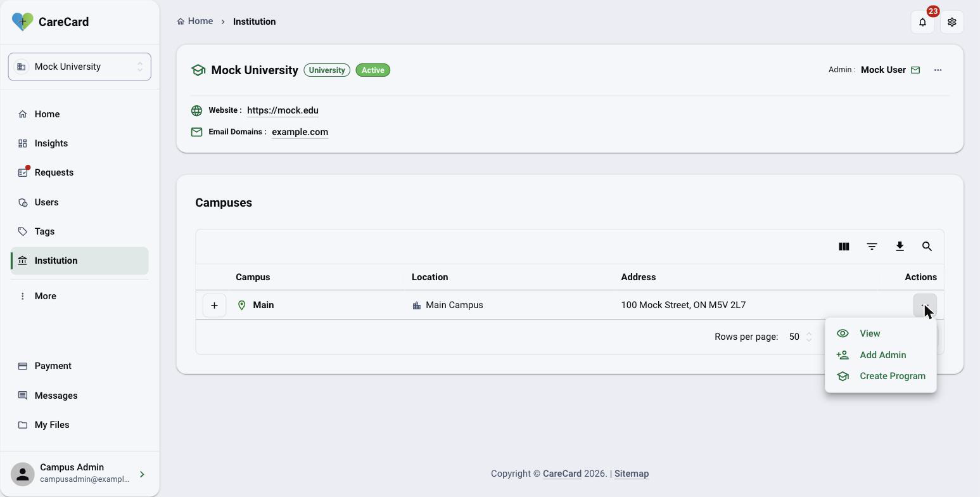The width and height of the screenshot is (980, 497).
Task: Open the Sitemap footer link
Action: [632, 474]
